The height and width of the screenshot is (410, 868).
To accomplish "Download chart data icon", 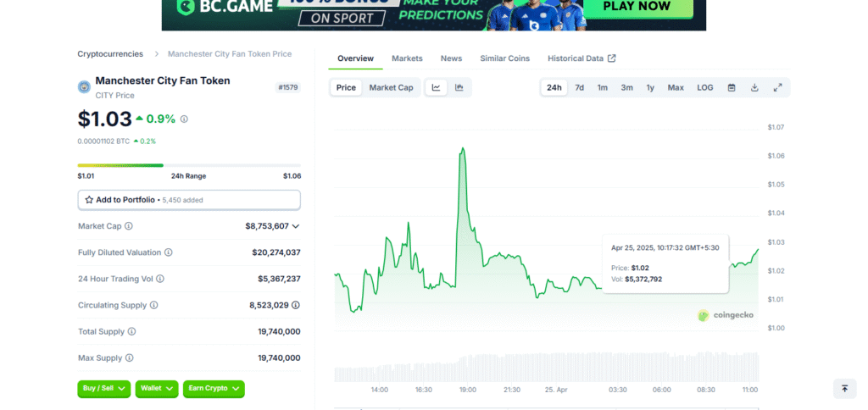I will (754, 87).
